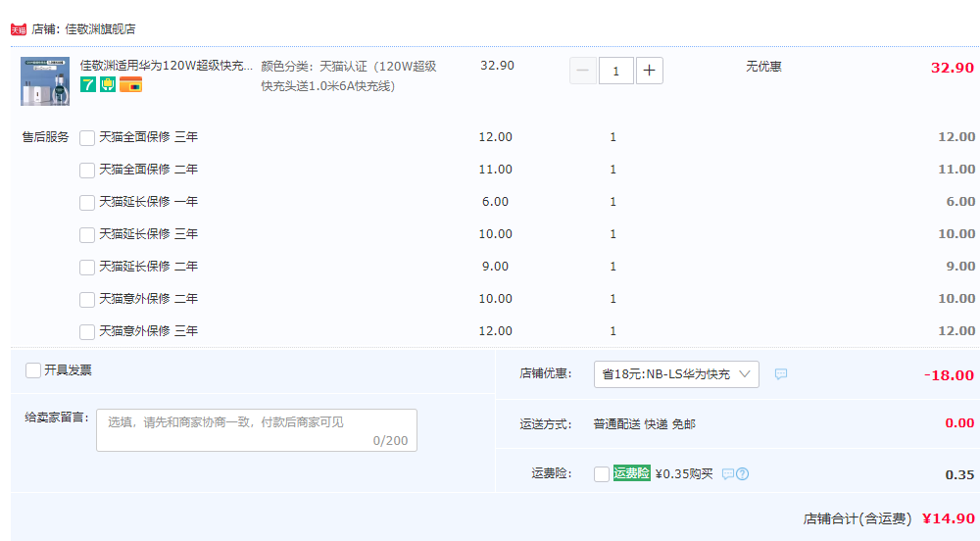Click the 6.00 unit price for 延长保修 一年
The width and height of the screenshot is (980, 541).
tap(496, 202)
